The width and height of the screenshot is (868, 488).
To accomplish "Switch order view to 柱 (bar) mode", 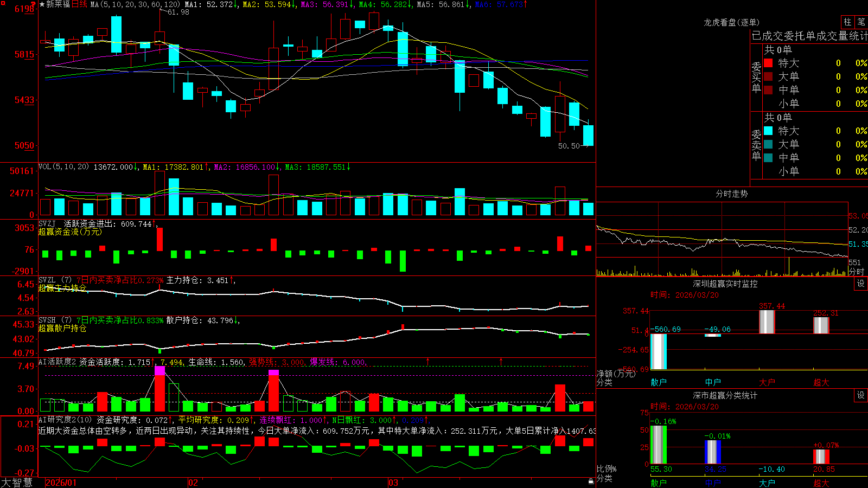I will 847,22.
